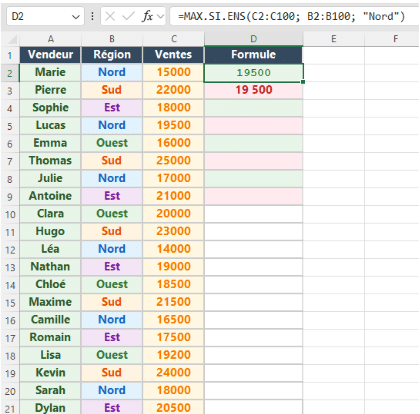Select the cell containing Lucas
This screenshot has width=420, height=414.
tap(50, 125)
